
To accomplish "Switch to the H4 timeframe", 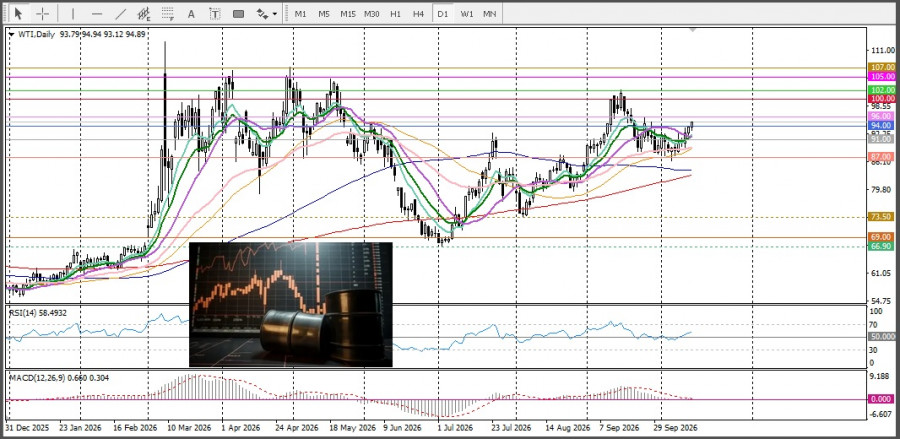I will [418, 13].
